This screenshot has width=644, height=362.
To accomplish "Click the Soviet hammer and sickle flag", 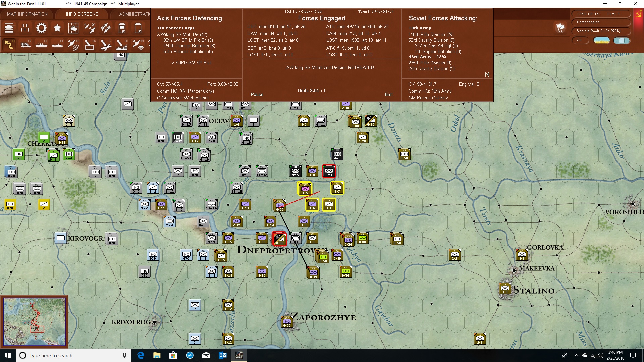I will click(638, 14).
